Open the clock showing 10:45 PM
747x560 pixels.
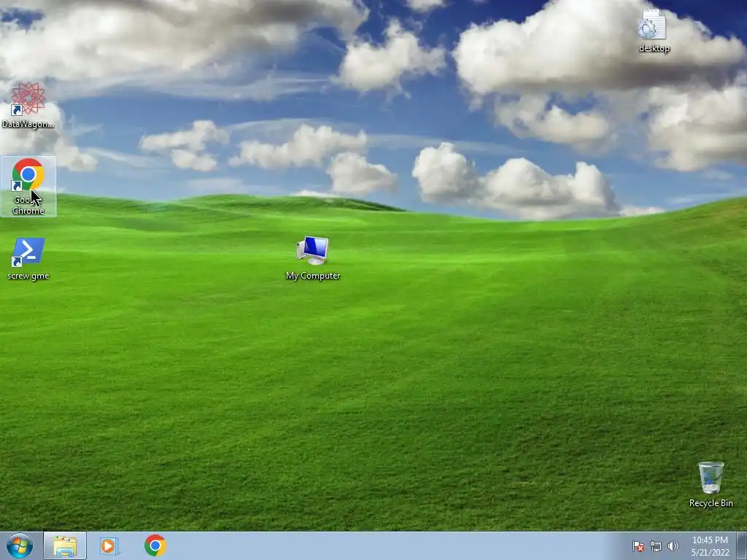point(710,545)
